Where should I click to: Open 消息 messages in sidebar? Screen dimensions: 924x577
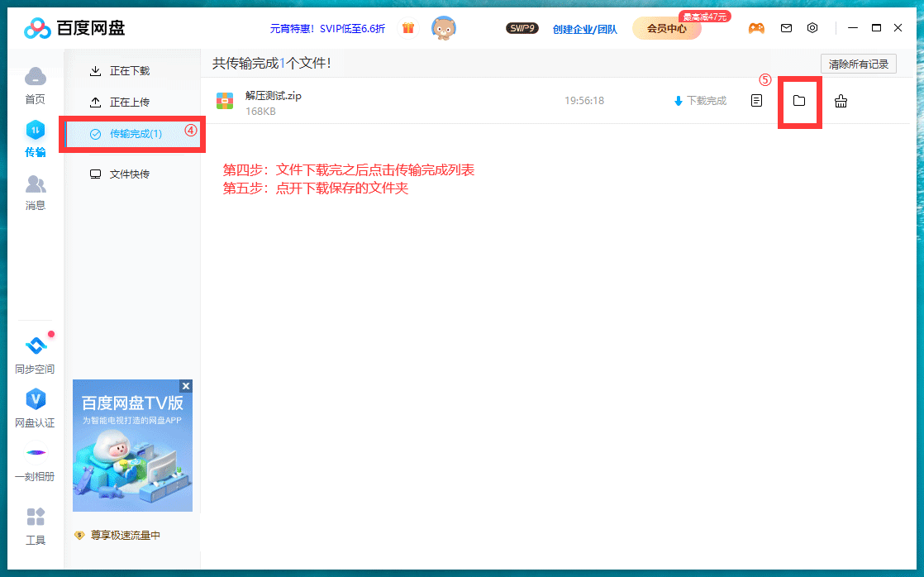pos(35,192)
